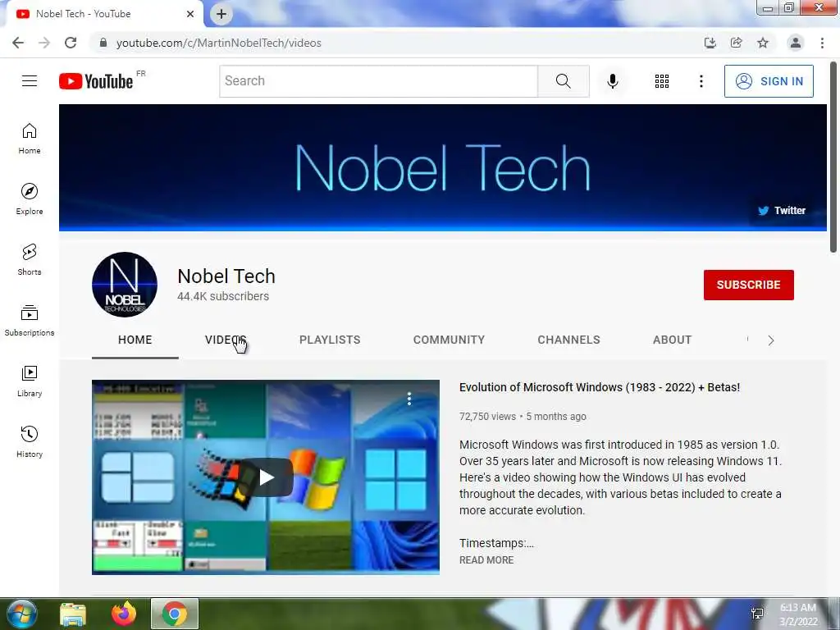Click the SUBSCRIBE button
This screenshot has height=630, width=840.
click(748, 285)
